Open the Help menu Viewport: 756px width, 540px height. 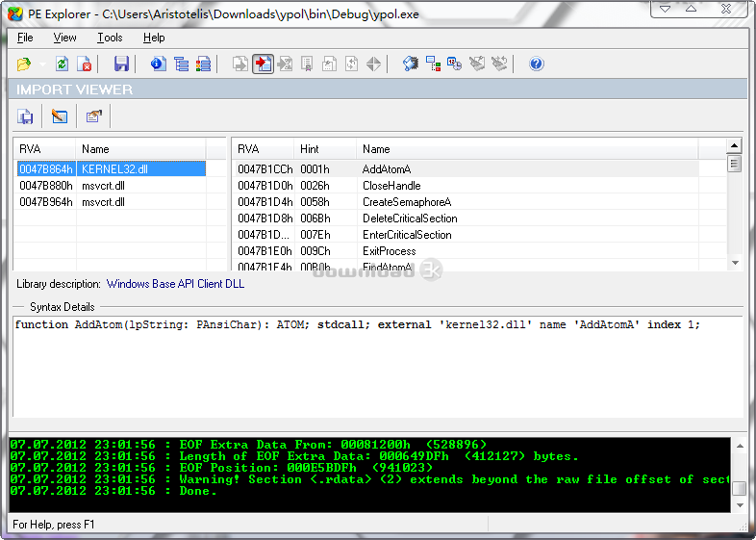[154, 38]
